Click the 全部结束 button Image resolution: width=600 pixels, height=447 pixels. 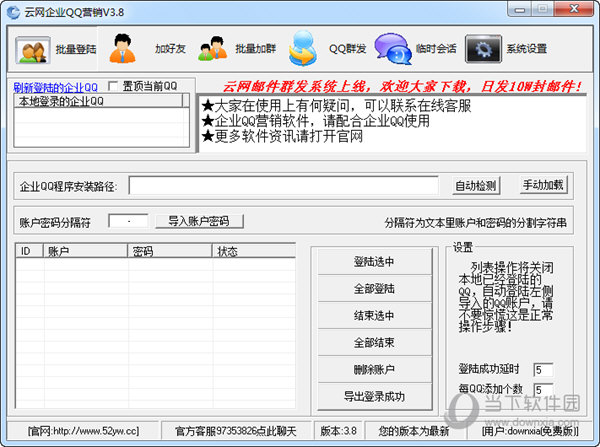click(374, 343)
